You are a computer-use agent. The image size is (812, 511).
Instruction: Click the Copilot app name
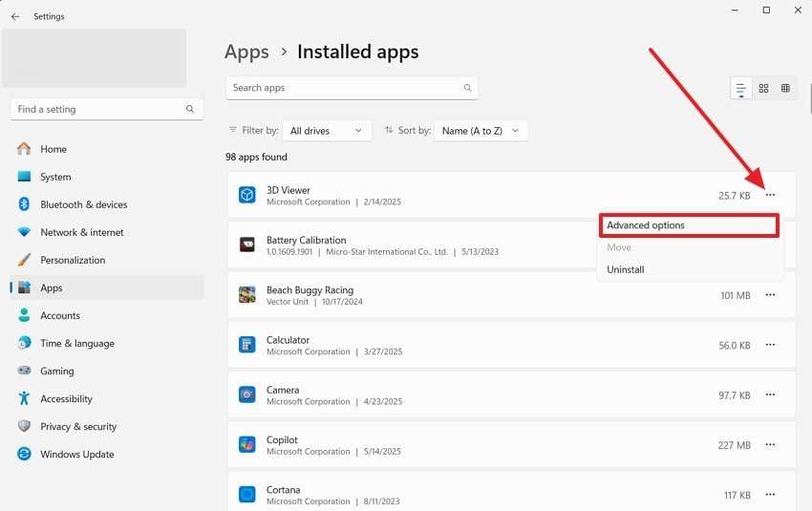(x=282, y=440)
